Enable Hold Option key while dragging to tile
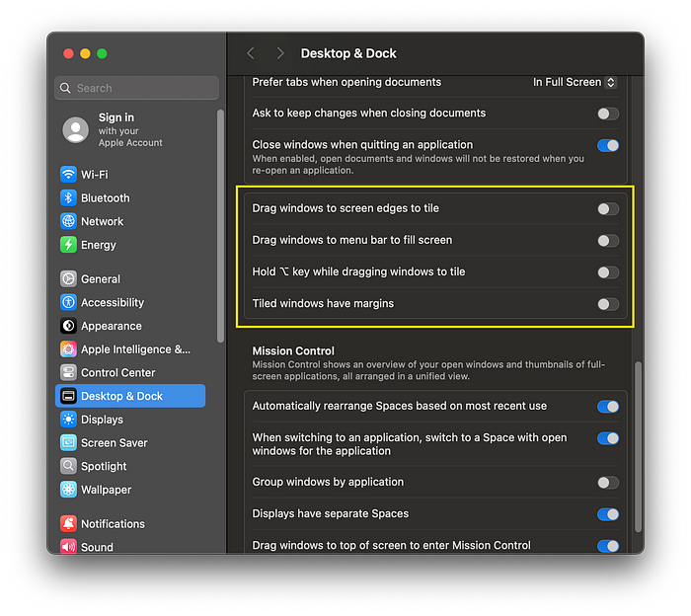Screen dimensions: 691x616 pyautogui.click(x=608, y=272)
